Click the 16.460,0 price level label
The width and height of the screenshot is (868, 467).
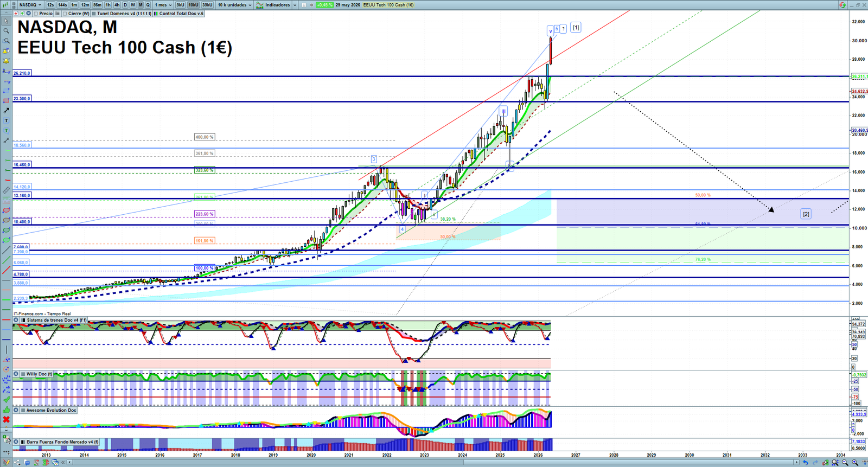click(22, 164)
